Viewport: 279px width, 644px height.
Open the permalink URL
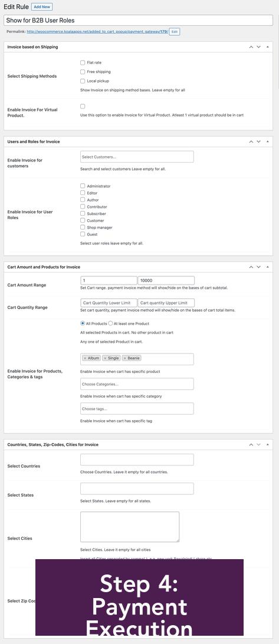pyautogui.click(x=97, y=32)
